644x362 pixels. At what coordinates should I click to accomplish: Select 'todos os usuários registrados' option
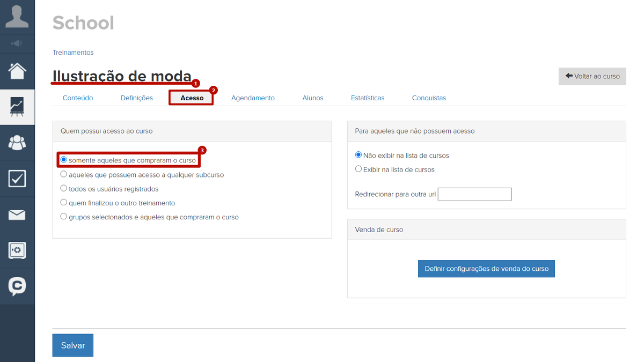[64, 189]
